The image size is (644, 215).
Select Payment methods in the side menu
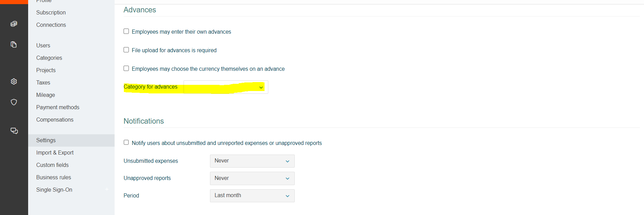(x=58, y=107)
